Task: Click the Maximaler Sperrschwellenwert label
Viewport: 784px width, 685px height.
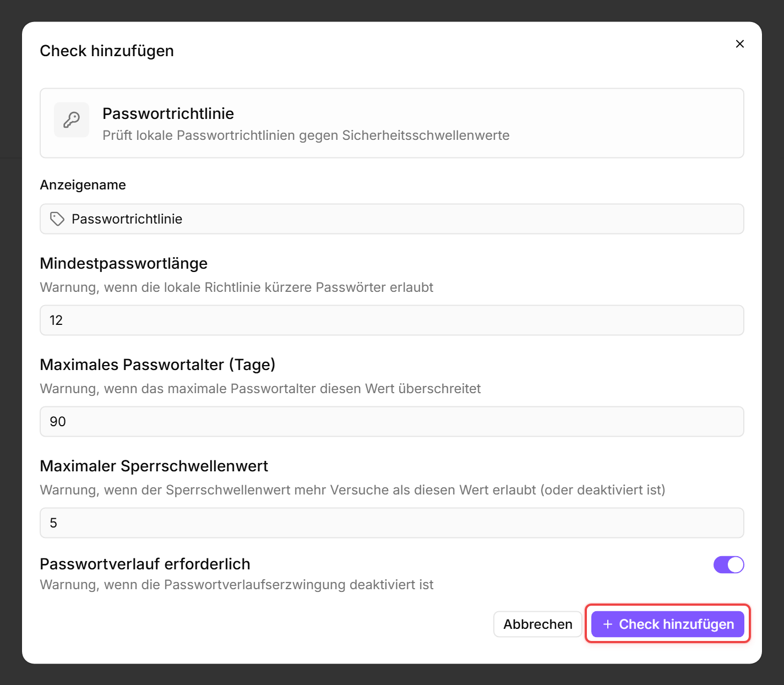Action: pyautogui.click(x=154, y=466)
